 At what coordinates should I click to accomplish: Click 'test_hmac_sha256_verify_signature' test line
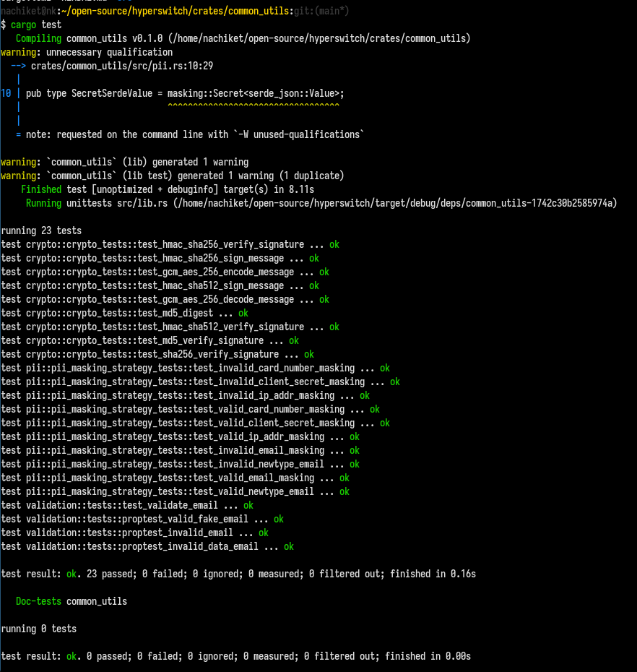tap(170, 244)
